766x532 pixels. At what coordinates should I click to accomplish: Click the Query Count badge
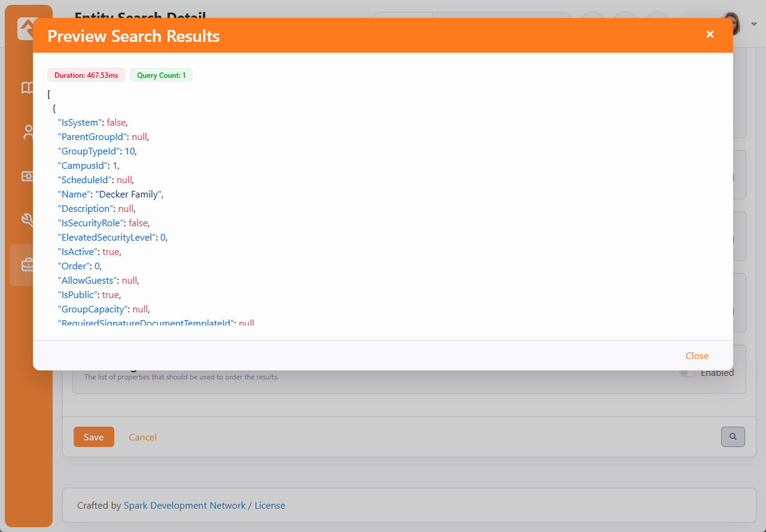[x=161, y=75]
